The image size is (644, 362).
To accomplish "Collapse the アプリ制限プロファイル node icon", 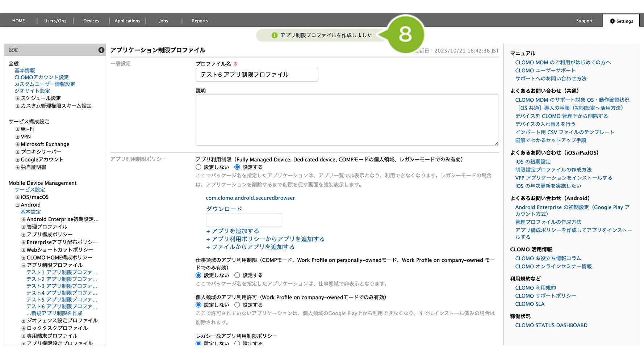I will tap(23, 265).
